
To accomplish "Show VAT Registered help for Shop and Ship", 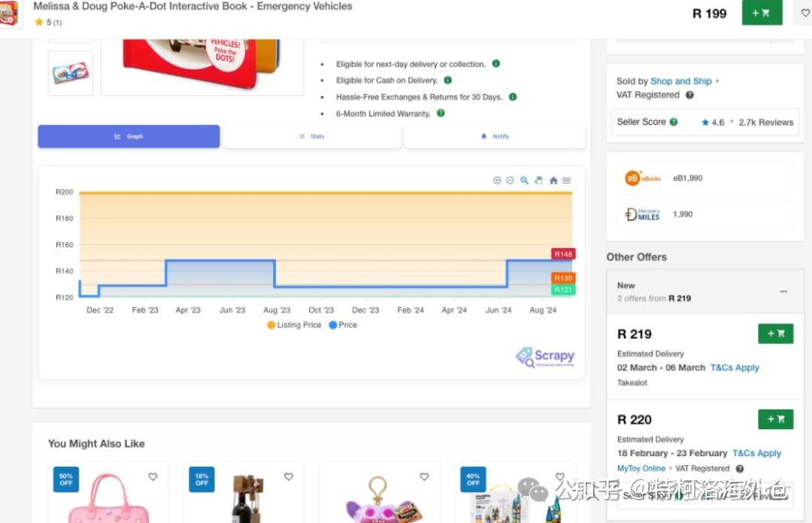I will [689, 95].
